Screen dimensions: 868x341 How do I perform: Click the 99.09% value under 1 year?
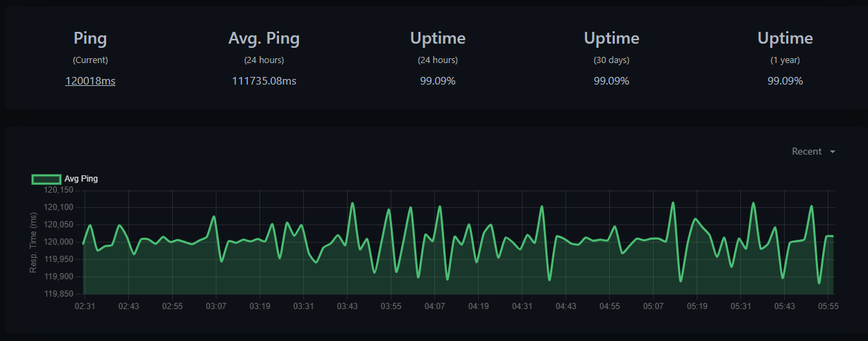point(785,81)
